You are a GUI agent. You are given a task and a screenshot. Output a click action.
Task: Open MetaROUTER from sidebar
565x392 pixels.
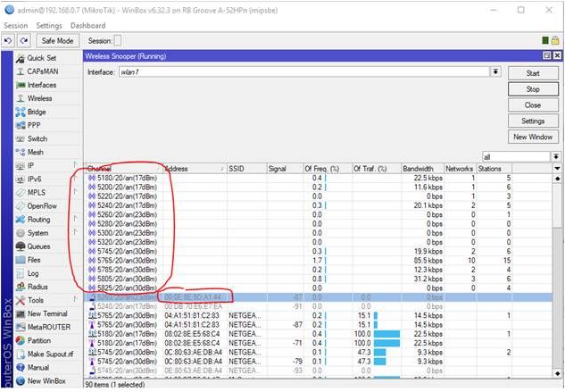click(x=49, y=327)
